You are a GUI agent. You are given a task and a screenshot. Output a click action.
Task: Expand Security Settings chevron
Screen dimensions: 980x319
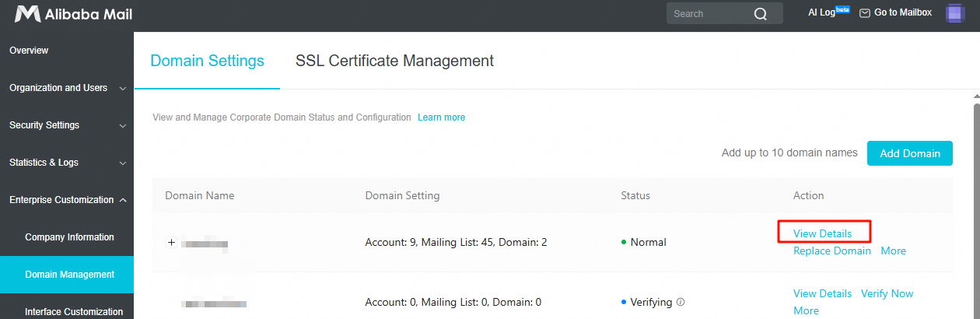(123, 125)
